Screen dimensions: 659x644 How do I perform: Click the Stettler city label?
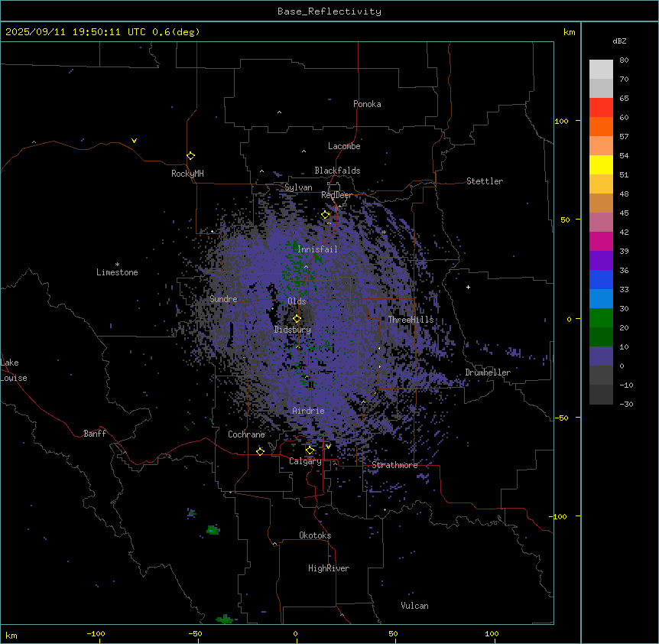485,181
